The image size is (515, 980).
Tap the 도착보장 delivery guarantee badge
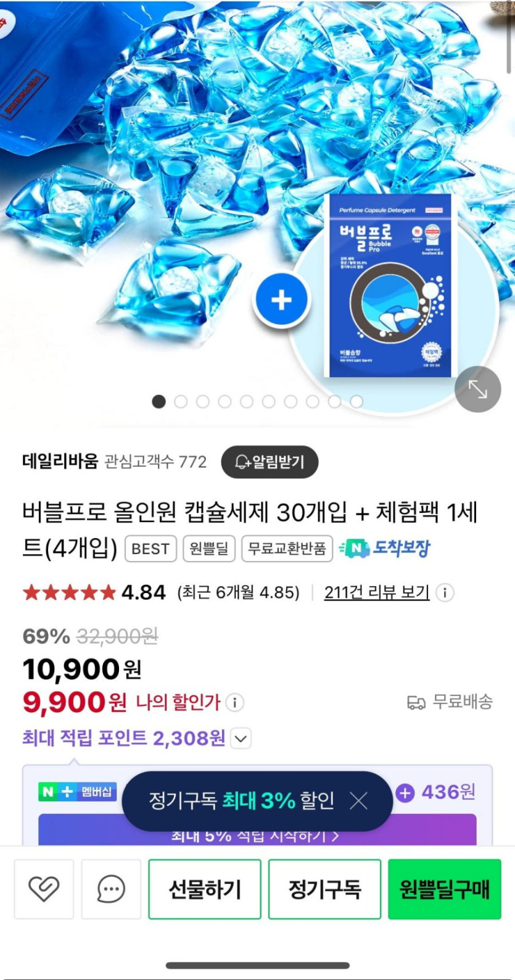coord(385,548)
